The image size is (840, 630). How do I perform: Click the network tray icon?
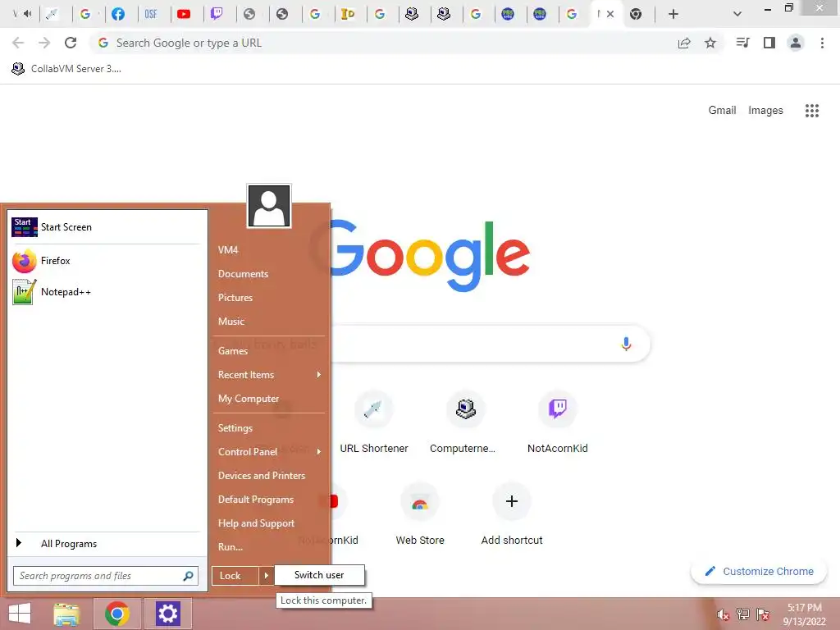click(743, 614)
